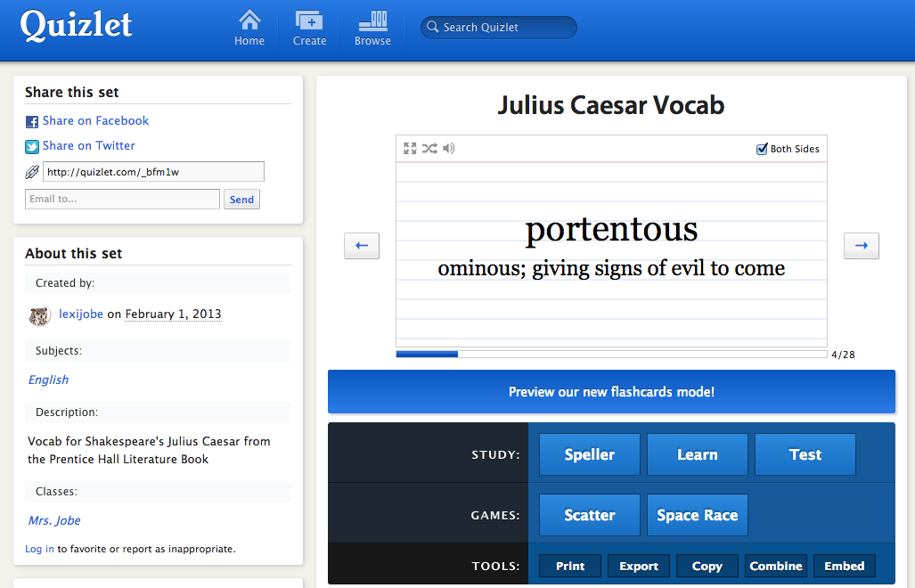Click the Quizlet logo
Viewport: 915px width, 588px height.
tap(76, 26)
